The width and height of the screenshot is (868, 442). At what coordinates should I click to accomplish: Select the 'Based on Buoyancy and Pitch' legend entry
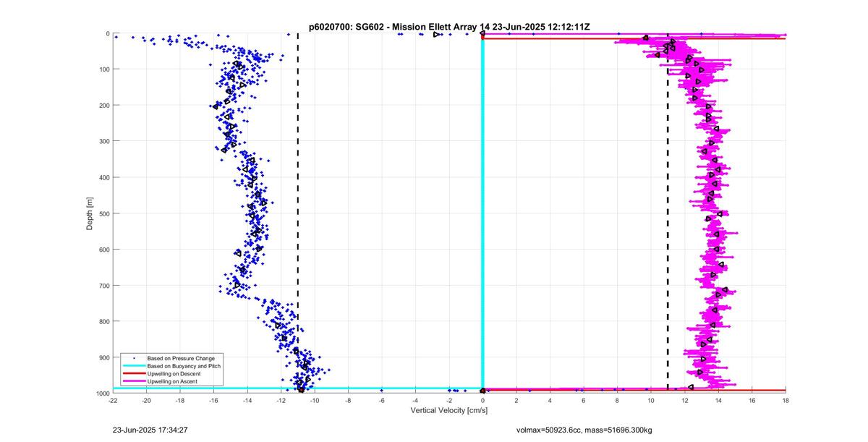point(184,367)
